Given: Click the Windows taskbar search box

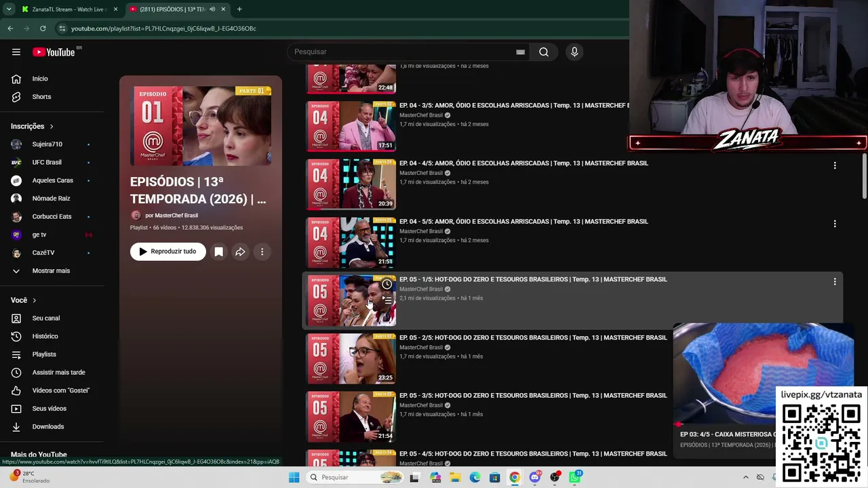Looking at the screenshot, I should click(354, 477).
